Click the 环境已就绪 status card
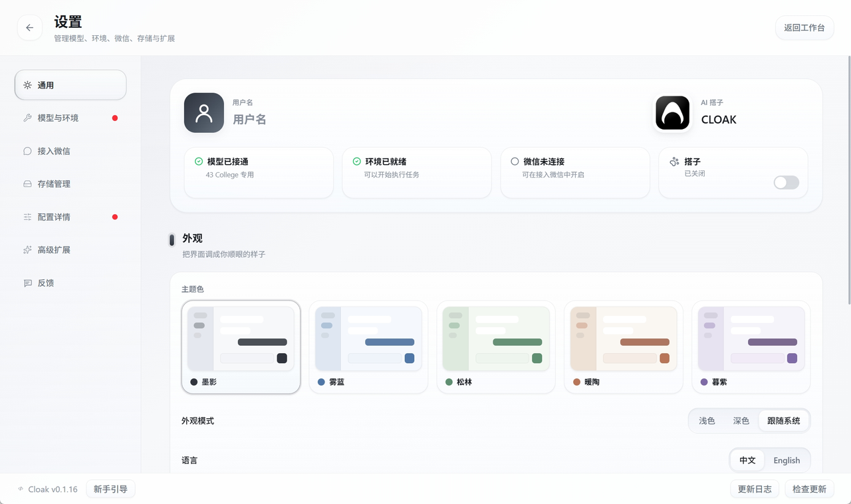851x504 pixels. pos(417,173)
